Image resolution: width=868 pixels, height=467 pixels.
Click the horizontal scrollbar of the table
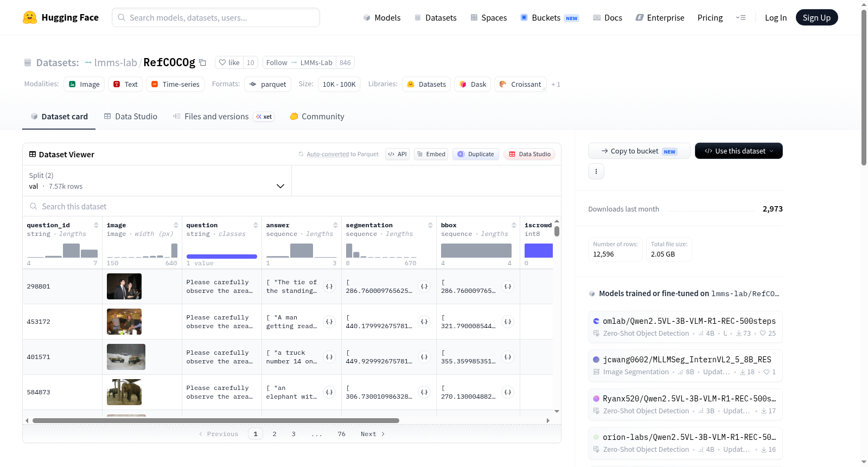pos(216,420)
